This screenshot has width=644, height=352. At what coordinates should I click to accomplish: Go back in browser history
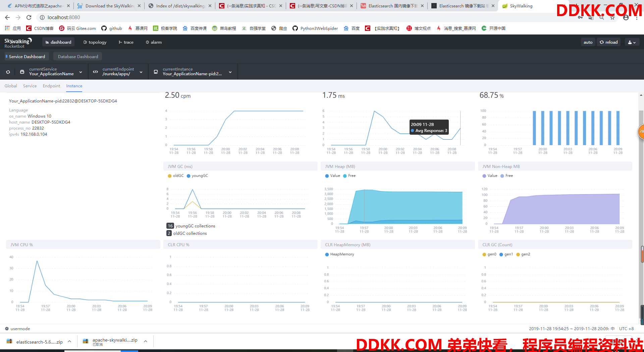[7, 17]
